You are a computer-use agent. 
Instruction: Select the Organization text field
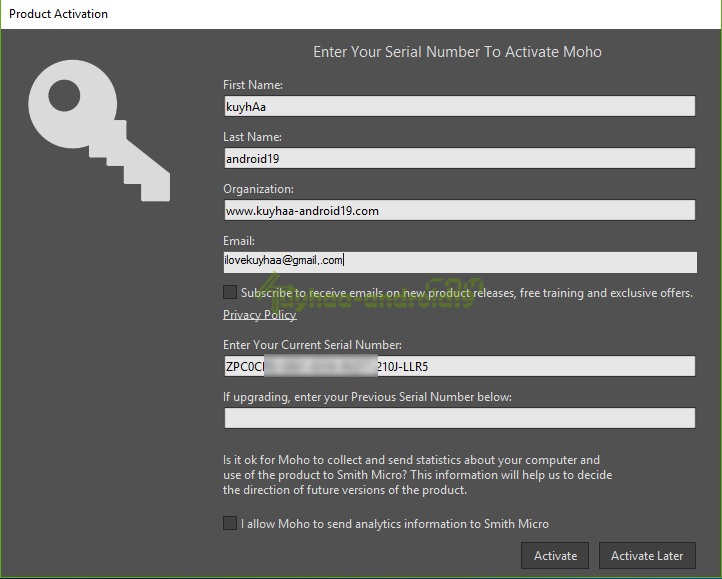[x=460, y=211]
